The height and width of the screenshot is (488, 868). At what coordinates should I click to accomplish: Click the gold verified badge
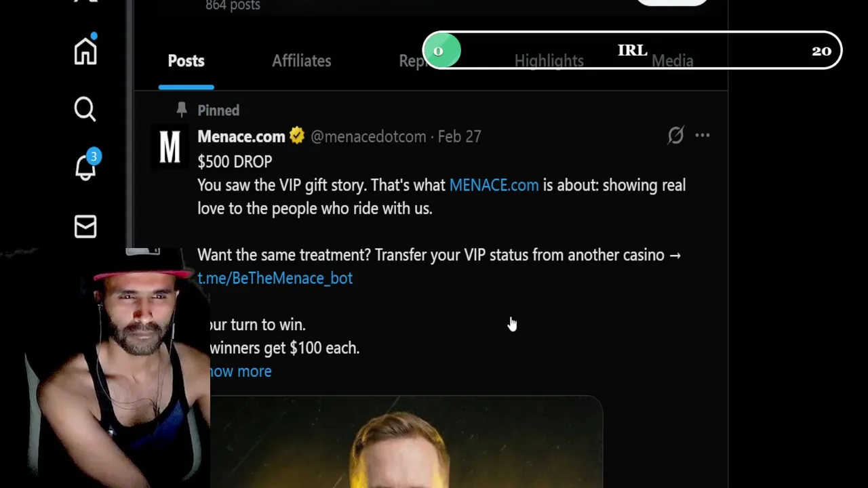297,136
